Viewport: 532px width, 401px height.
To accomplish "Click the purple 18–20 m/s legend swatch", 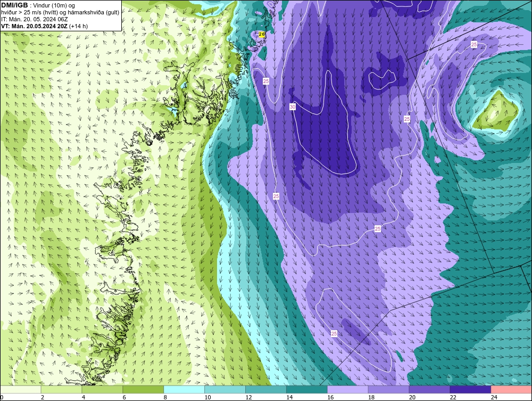I will click(x=388, y=389).
